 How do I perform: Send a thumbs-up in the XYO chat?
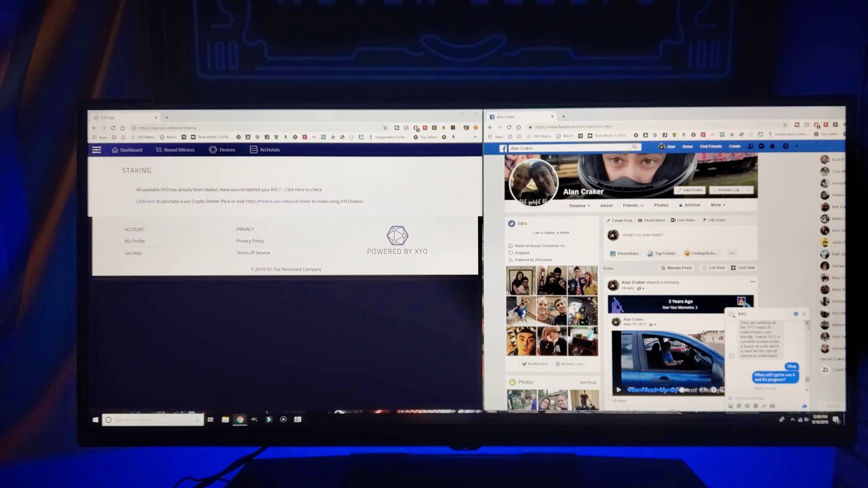pos(804,406)
